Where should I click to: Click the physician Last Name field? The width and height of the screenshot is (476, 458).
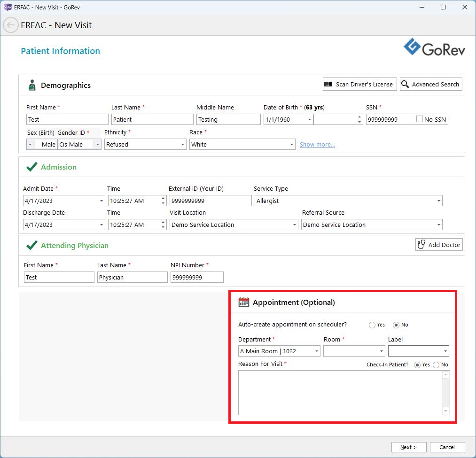pos(132,278)
